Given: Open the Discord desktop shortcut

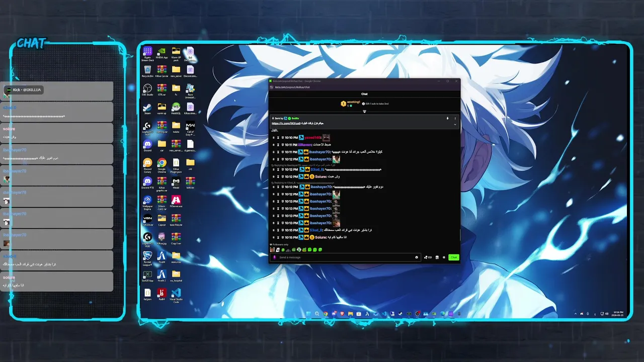Looking at the screenshot, I should tap(147, 146).
